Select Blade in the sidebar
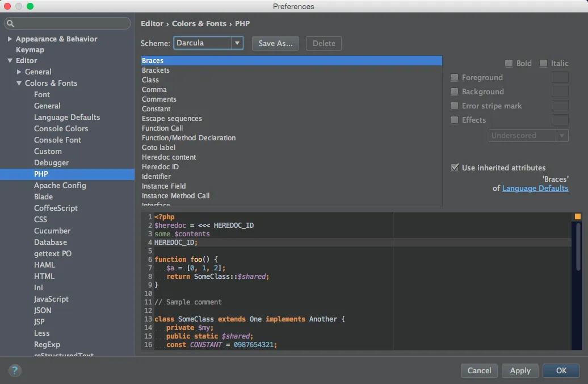Image resolution: width=588 pixels, height=384 pixels. point(43,197)
